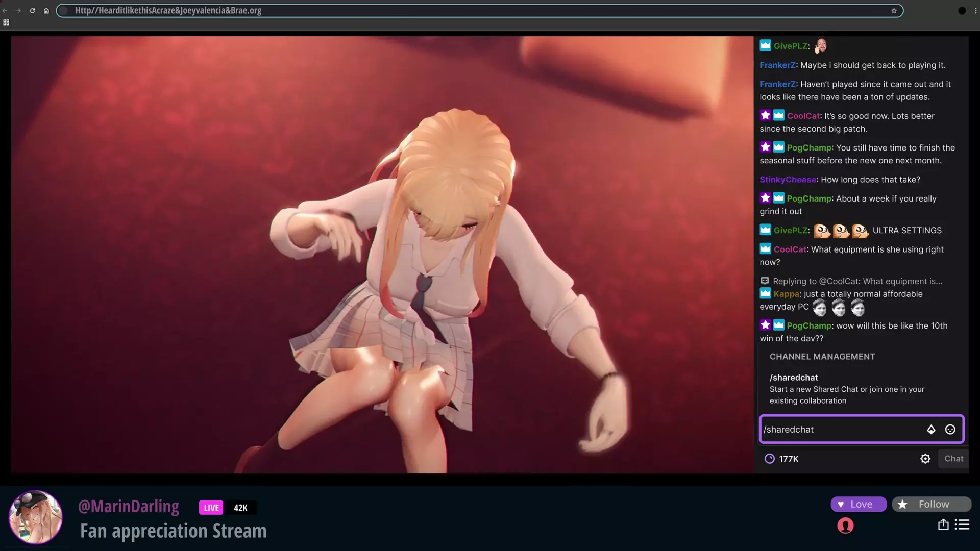Viewport: 980px width, 551px height.
Task: Click the chat message input field
Action: 842,430
